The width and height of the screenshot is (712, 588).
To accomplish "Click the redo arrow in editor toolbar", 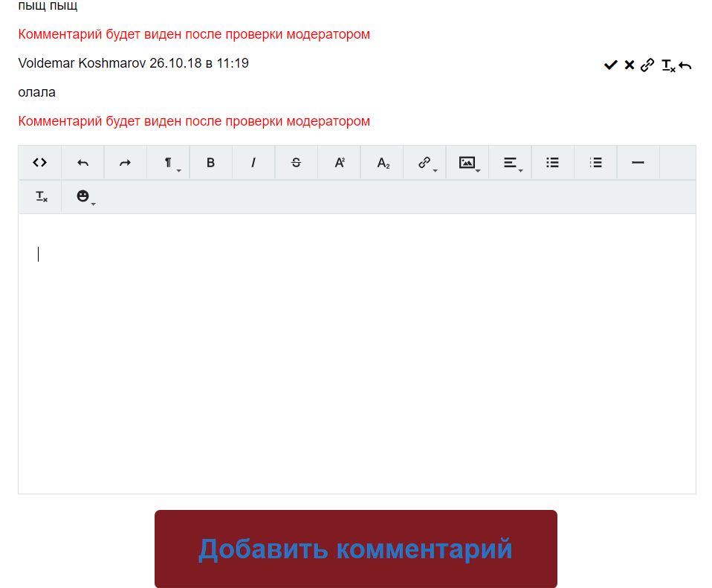I will pos(126,163).
